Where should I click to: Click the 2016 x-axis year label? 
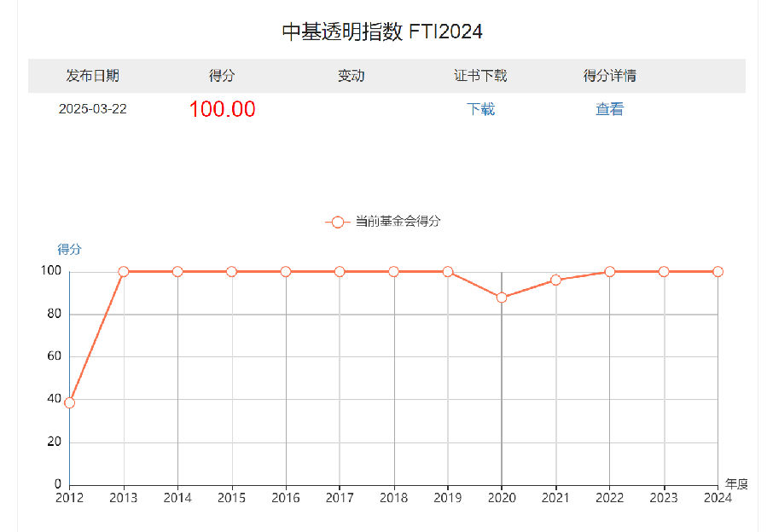(286, 498)
